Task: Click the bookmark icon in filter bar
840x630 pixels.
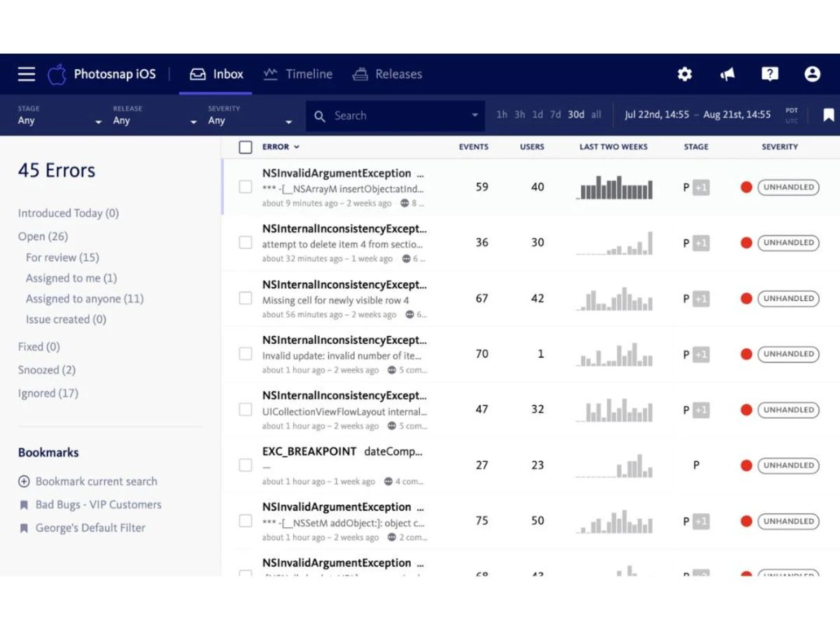Action: point(829,115)
